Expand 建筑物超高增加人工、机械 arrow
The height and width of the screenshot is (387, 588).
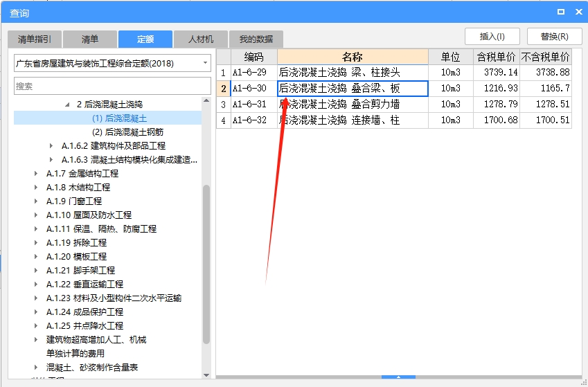(x=36, y=340)
